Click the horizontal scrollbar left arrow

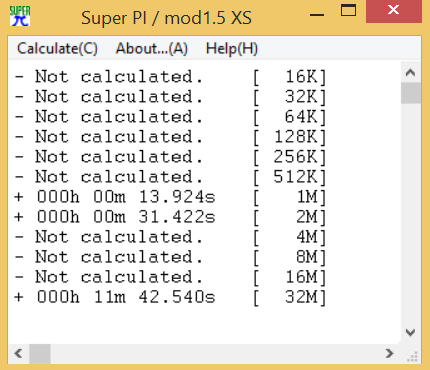pyautogui.click(x=19, y=353)
